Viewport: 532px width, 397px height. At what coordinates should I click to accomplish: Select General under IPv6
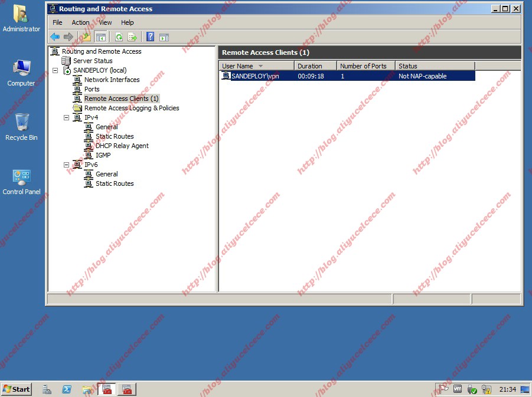tap(107, 174)
